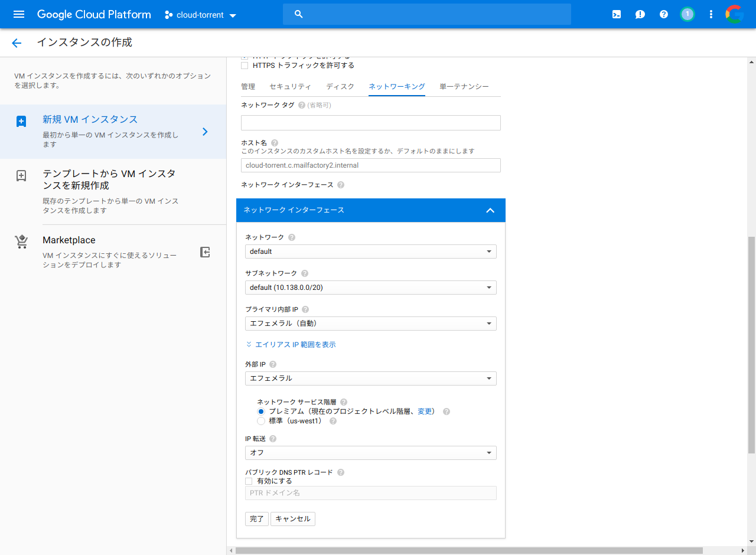Image resolution: width=756 pixels, height=555 pixels.
Task: Click the 変更 link in premium tier
Action: [x=425, y=412]
